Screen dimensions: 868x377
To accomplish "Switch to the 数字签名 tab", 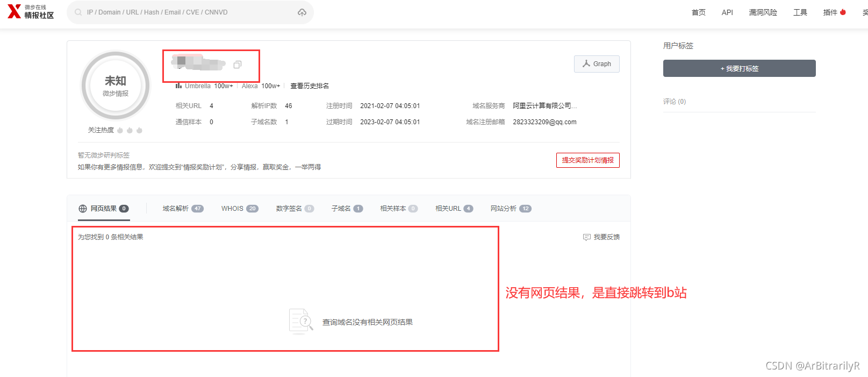I will coord(295,209).
